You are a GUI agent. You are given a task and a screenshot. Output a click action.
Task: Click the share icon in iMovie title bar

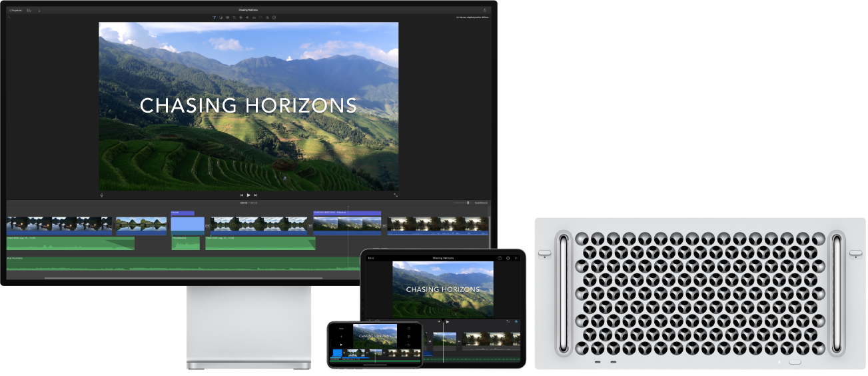tap(484, 11)
